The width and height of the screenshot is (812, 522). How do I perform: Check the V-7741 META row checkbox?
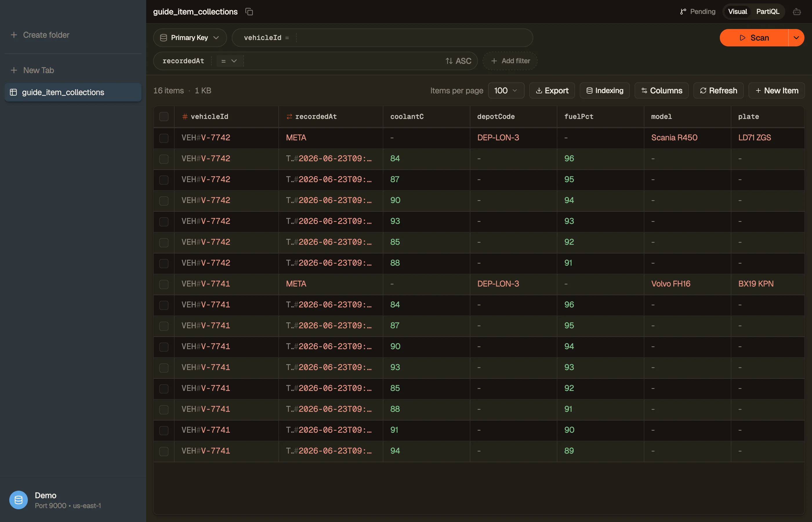164,284
